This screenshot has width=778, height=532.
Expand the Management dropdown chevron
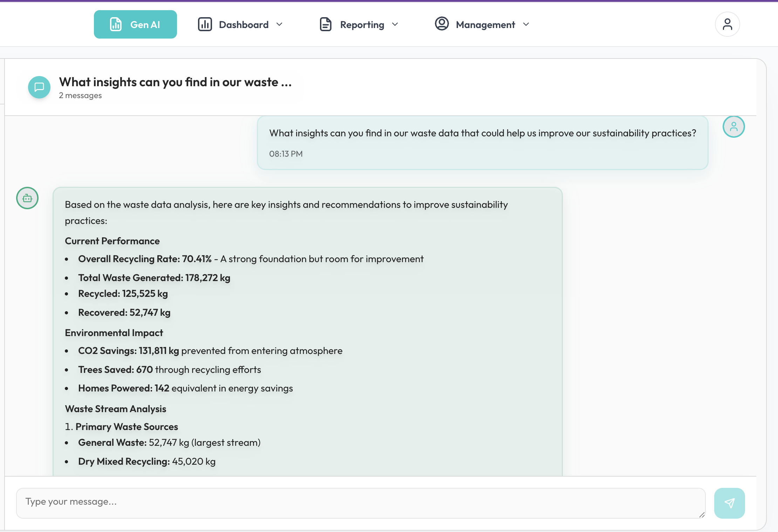[526, 25]
